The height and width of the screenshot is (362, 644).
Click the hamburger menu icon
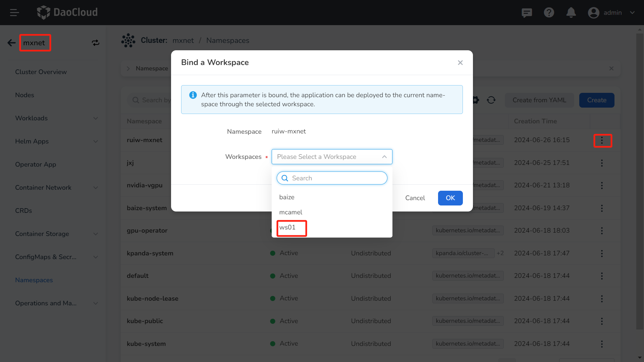pos(14,12)
